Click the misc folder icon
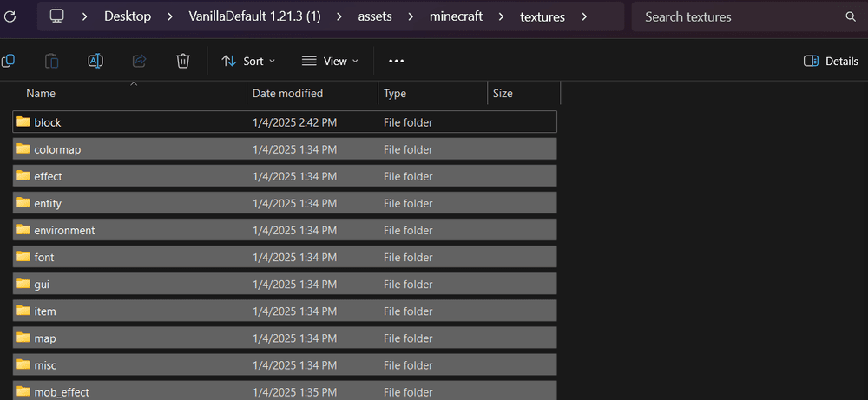 point(23,364)
